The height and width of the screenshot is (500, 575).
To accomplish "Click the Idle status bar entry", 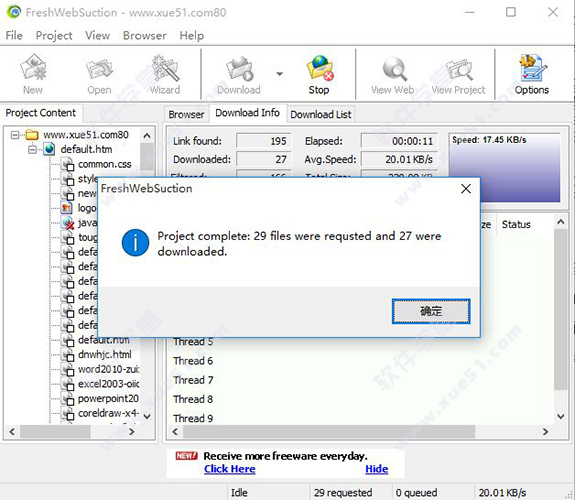I will click(x=239, y=492).
